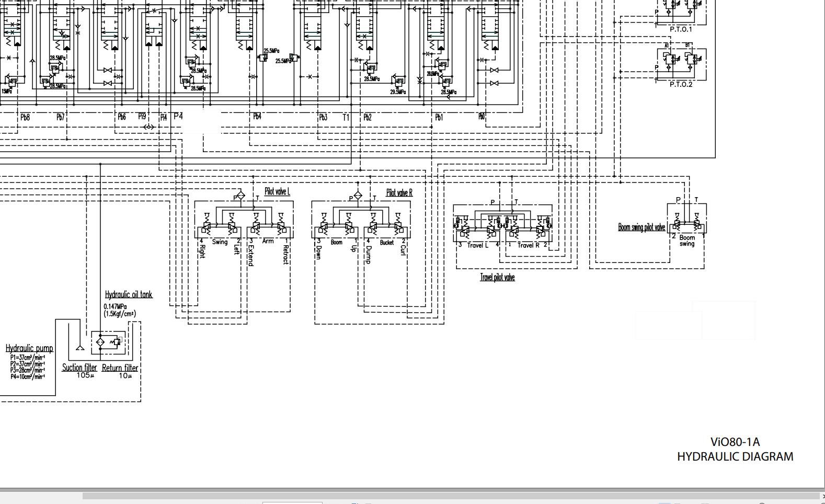Click the Pilot valve L label
Image resolution: width=825 pixels, height=504 pixels.
(277, 191)
